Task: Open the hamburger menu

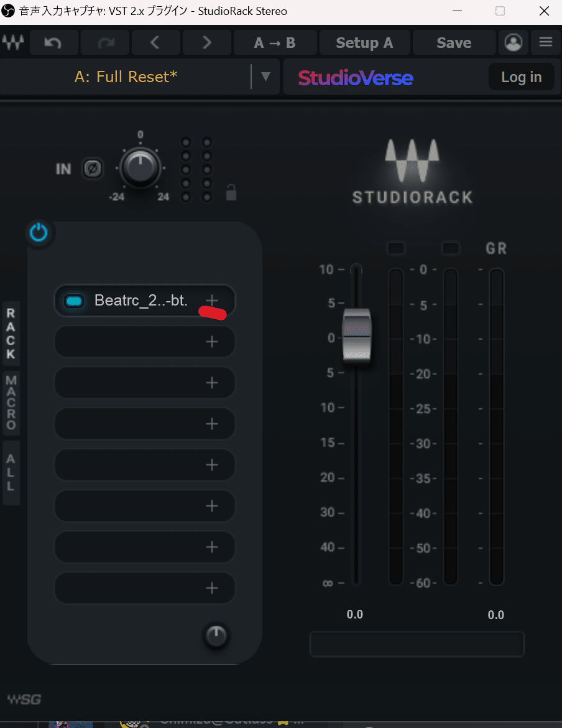Action: pyautogui.click(x=546, y=43)
